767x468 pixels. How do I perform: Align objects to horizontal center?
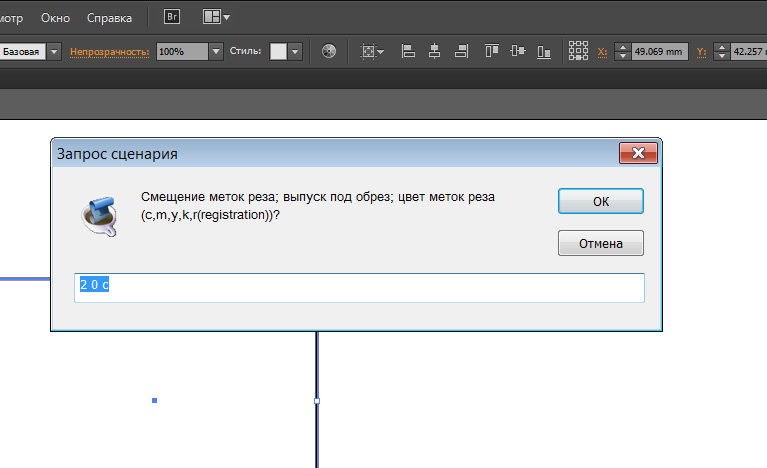[434, 51]
